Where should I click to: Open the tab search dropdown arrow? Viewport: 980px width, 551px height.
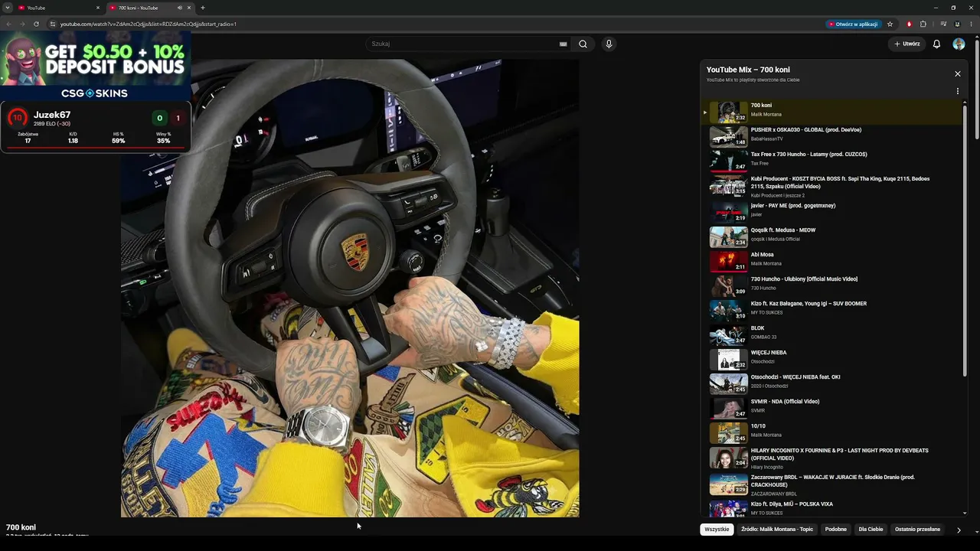[7, 8]
